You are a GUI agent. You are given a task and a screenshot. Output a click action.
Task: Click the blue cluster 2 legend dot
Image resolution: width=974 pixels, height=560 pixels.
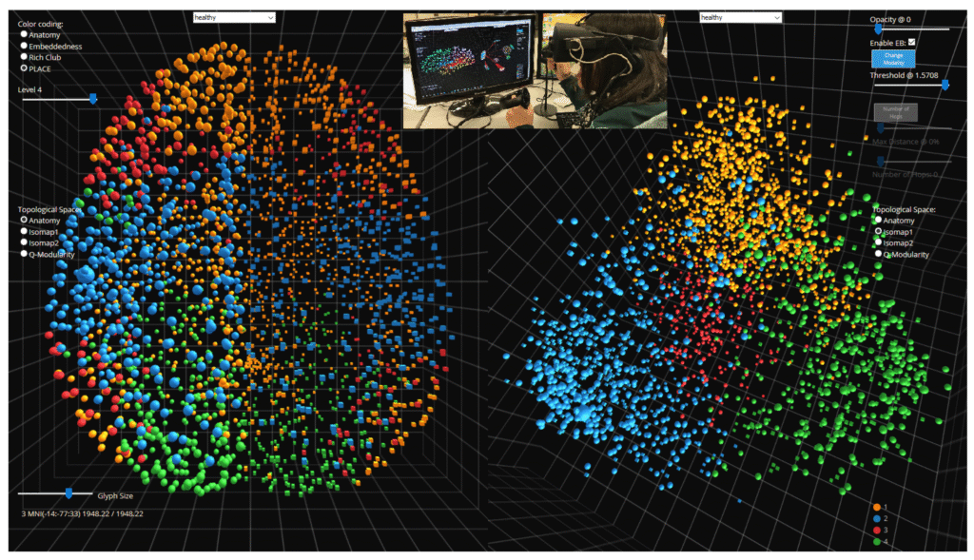876,518
